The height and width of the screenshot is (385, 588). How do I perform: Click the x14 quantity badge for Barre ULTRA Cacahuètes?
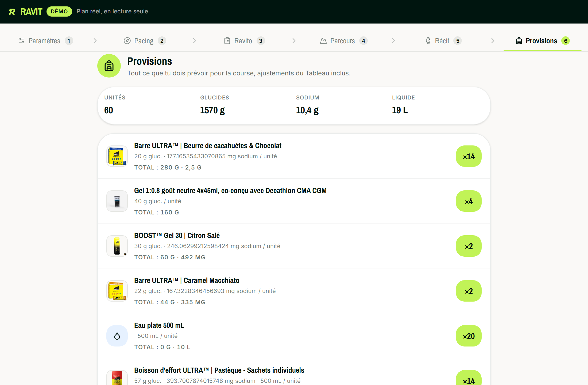pyautogui.click(x=469, y=156)
